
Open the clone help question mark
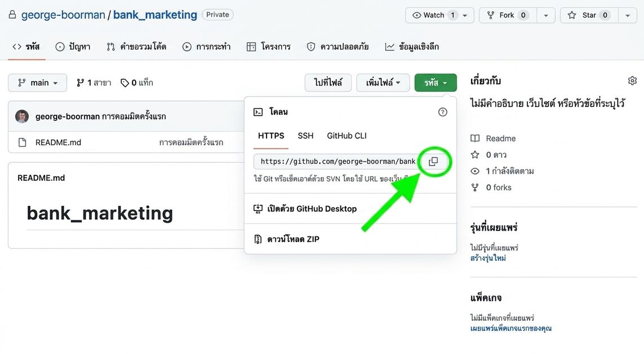442,112
